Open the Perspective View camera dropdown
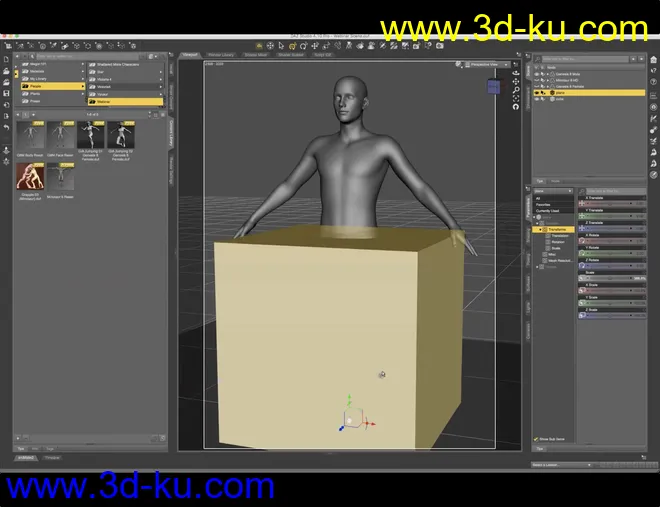 click(491, 64)
